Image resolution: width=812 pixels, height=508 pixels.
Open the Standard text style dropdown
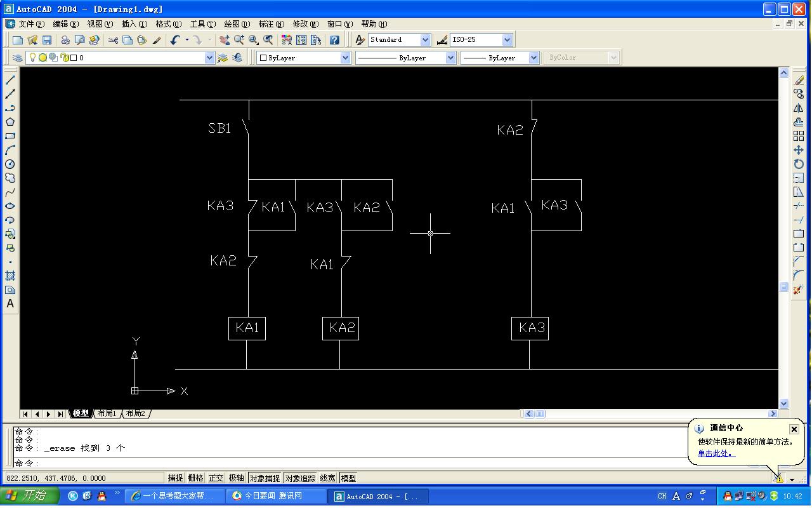[425, 40]
